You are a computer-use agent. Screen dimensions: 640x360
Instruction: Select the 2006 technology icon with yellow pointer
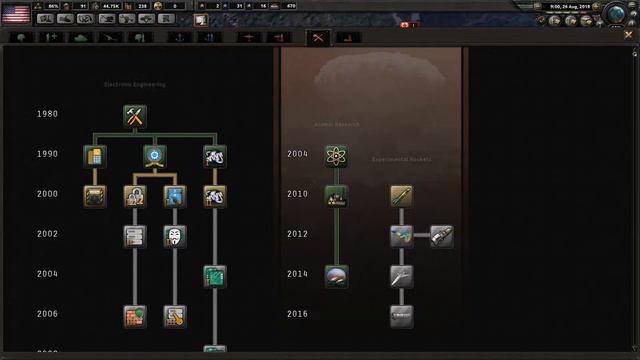click(175, 316)
